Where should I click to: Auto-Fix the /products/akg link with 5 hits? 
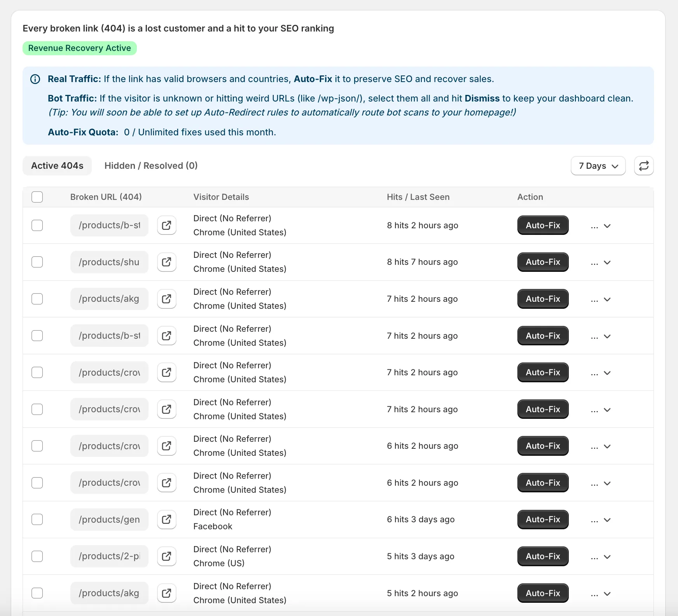point(543,593)
